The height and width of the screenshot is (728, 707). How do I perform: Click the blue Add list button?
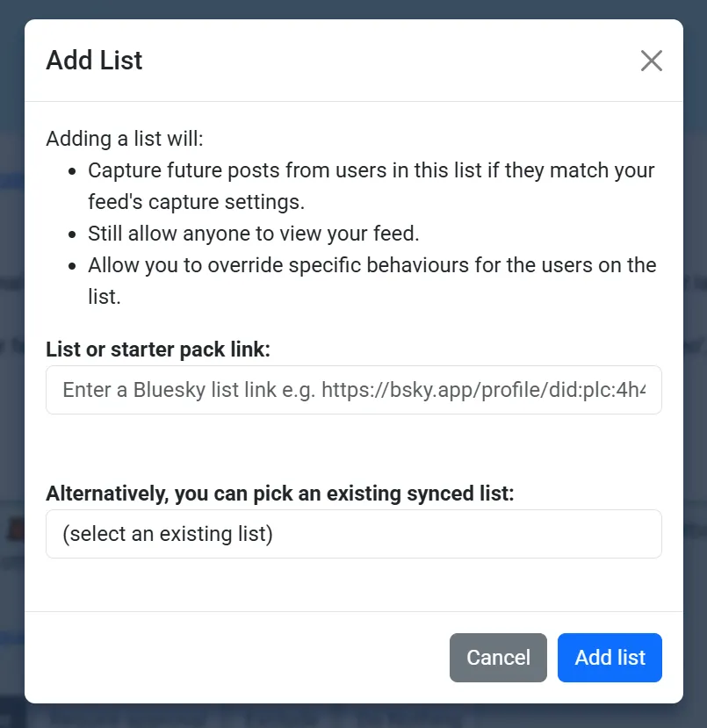coord(610,658)
